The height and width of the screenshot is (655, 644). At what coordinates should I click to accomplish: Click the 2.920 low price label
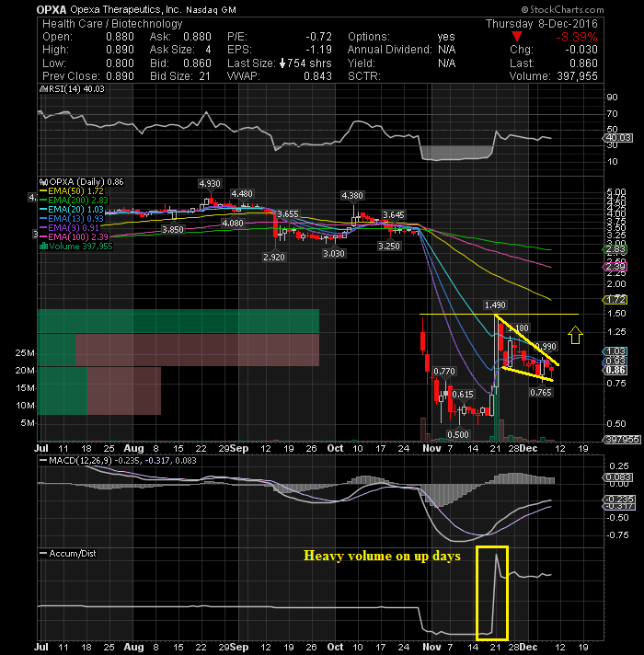click(x=274, y=258)
